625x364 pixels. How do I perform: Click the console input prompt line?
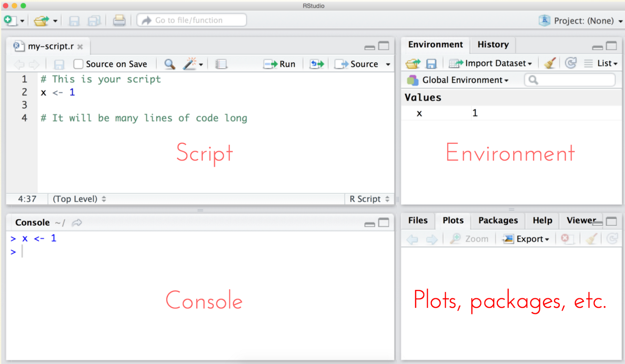[x=200, y=252]
